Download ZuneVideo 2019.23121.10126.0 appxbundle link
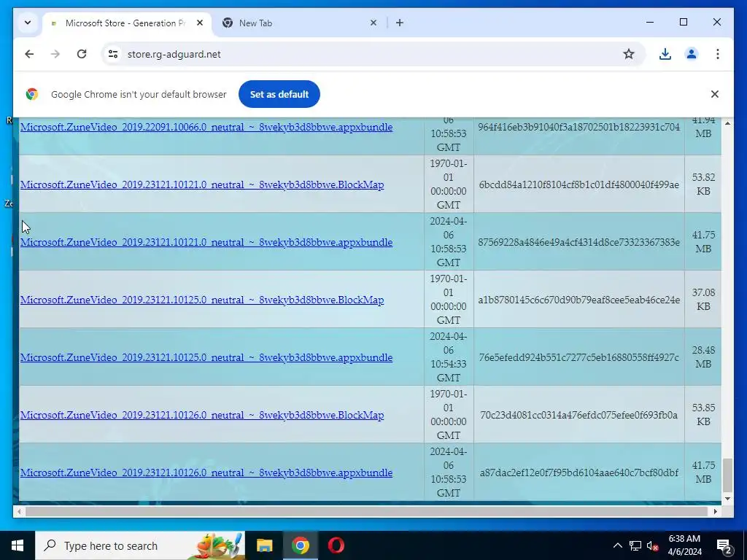Screen dimensions: 747x560 tap(206, 472)
